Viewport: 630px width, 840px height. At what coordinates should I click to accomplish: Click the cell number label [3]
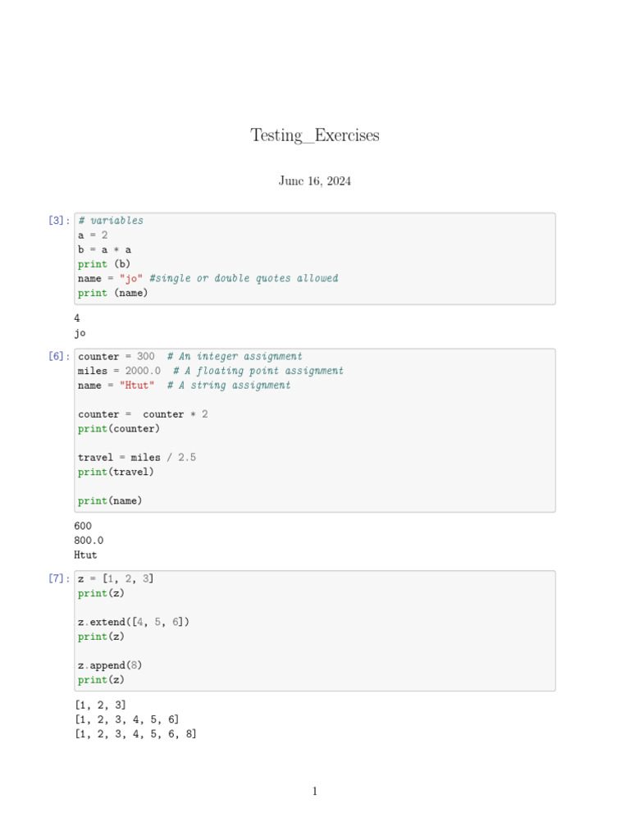(x=58, y=221)
